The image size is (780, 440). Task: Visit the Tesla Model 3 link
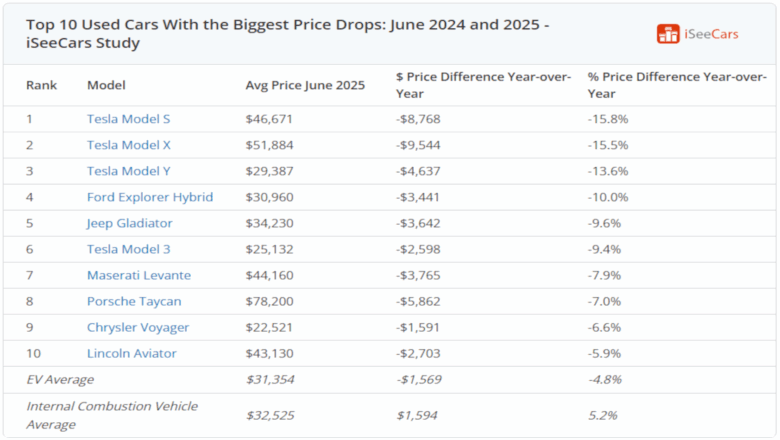[x=128, y=249]
